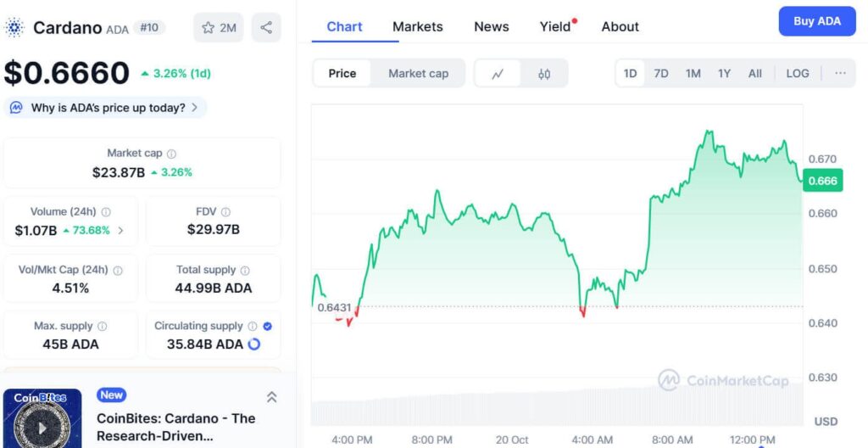Expand the Volume (24h) details arrow

tap(120, 230)
